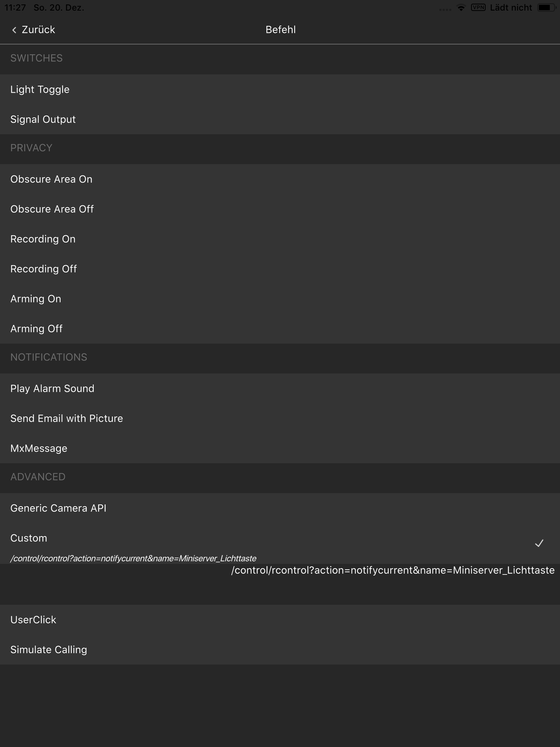Choose Recording Off option
This screenshot has height=747, width=560.
click(x=44, y=269)
